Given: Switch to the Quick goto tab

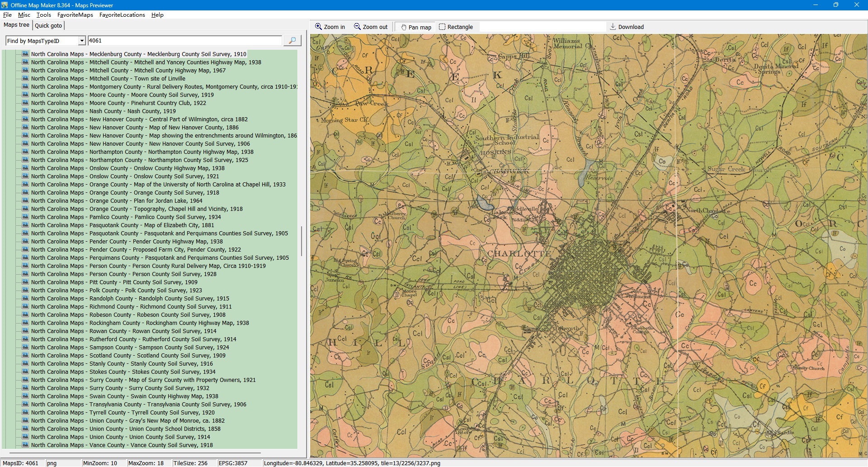Looking at the screenshot, I should click(x=48, y=26).
